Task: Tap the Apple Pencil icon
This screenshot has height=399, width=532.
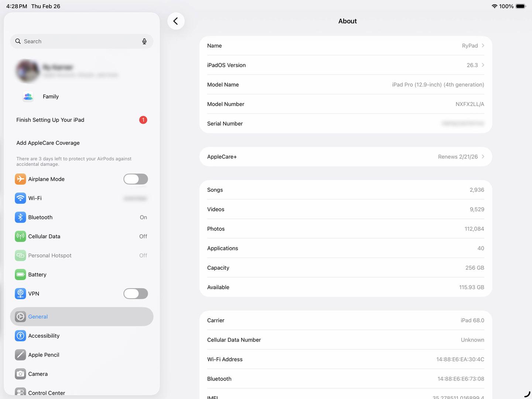Action: coord(20,355)
